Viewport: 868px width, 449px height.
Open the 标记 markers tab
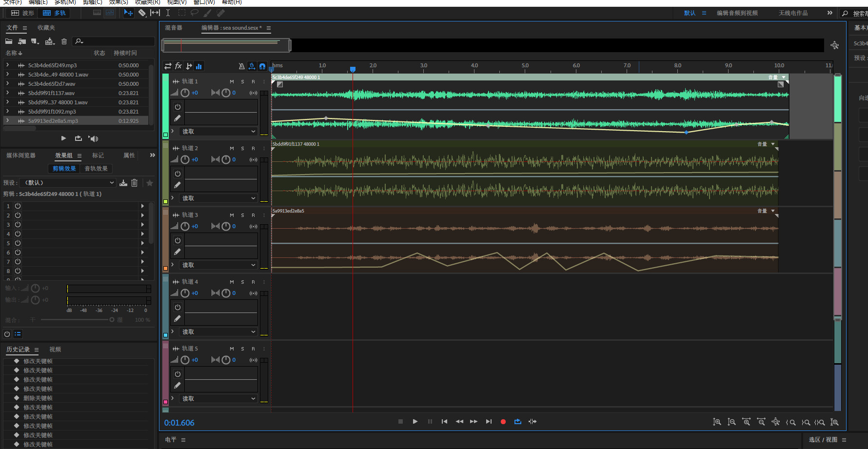[x=98, y=156]
